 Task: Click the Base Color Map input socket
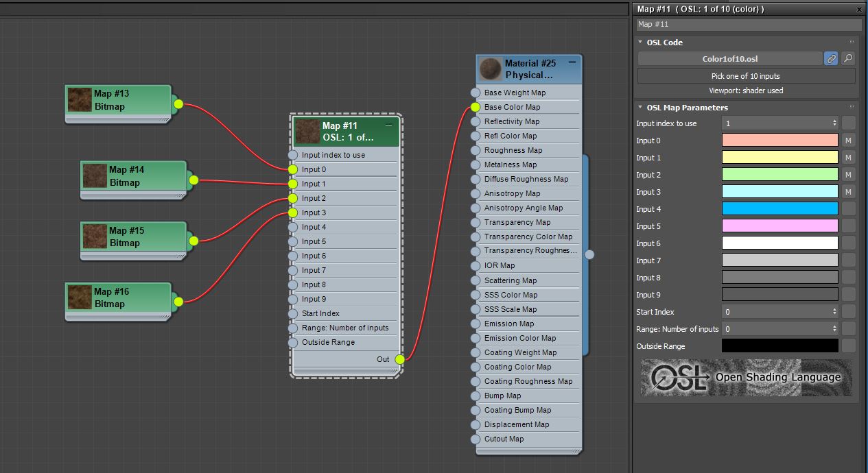[475, 107]
